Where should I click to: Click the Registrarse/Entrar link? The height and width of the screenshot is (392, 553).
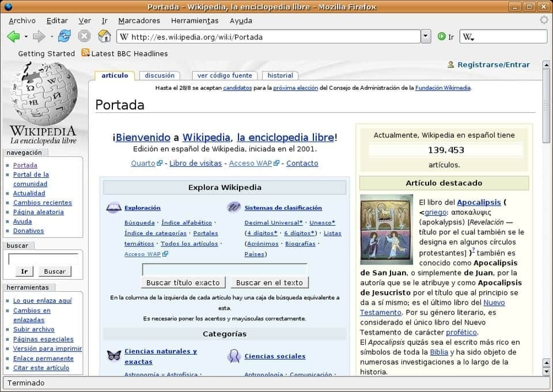494,64
